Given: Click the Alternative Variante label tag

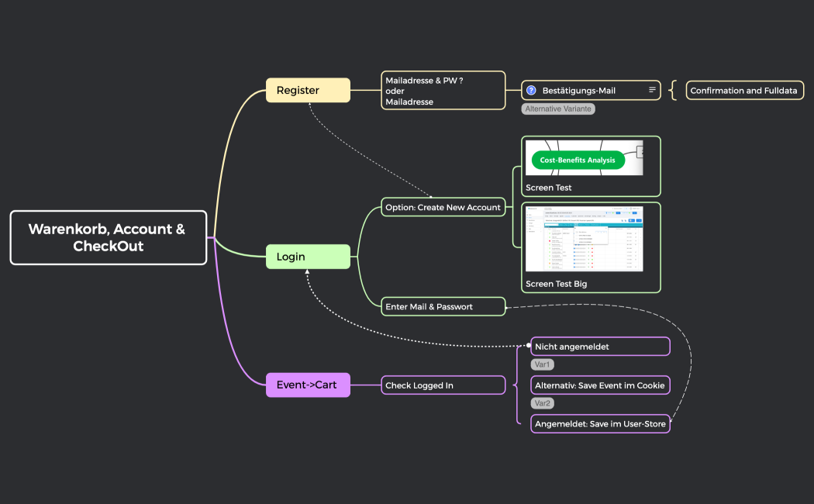Looking at the screenshot, I should click(558, 109).
